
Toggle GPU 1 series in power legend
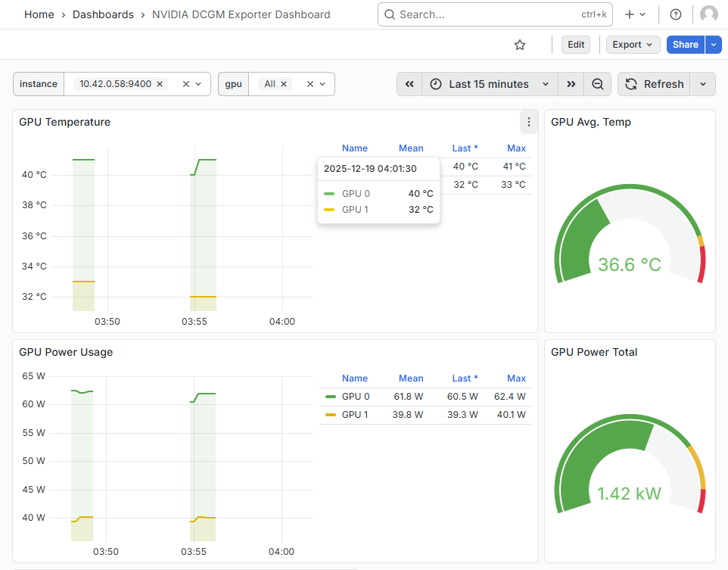[355, 414]
